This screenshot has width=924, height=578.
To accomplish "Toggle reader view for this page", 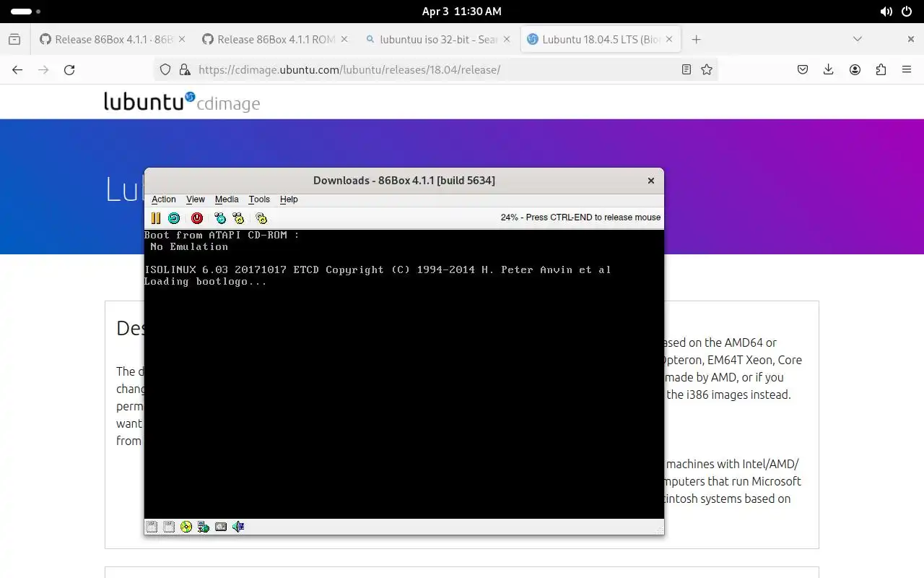I will click(x=687, y=70).
